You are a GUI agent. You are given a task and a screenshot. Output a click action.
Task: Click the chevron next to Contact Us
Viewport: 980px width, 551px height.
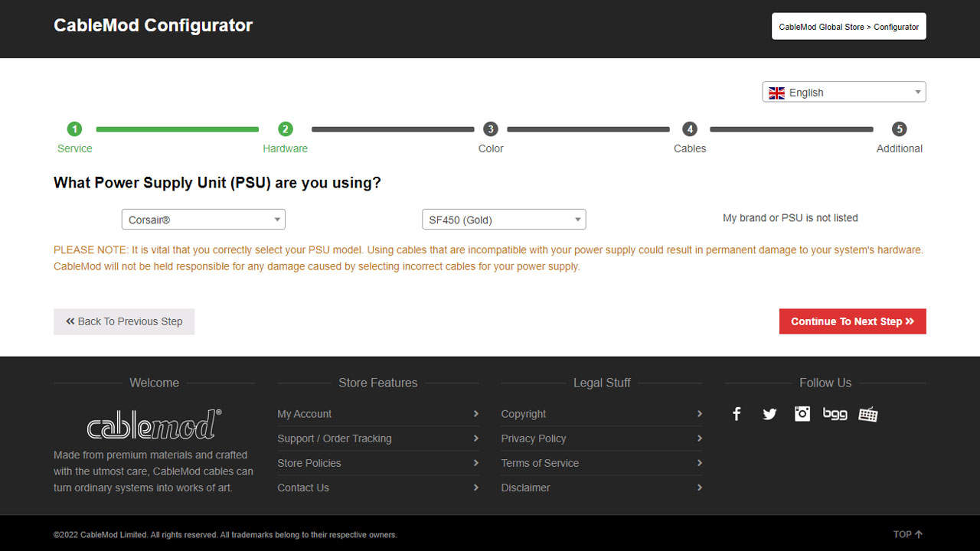[x=476, y=487]
